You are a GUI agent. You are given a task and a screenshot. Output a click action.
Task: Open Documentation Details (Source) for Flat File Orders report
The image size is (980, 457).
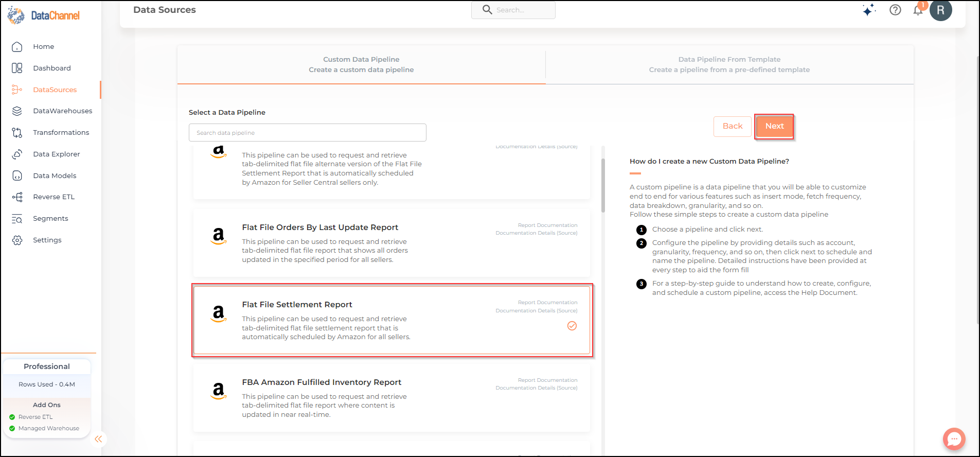(x=537, y=233)
